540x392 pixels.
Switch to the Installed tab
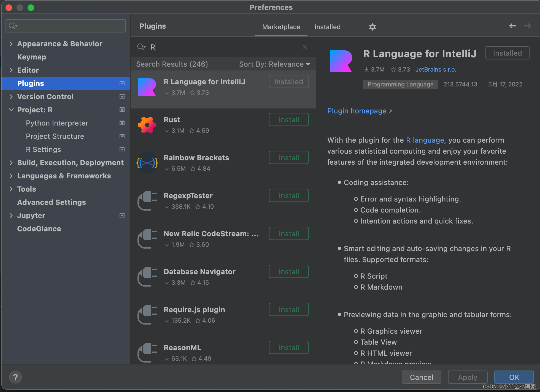click(328, 26)
